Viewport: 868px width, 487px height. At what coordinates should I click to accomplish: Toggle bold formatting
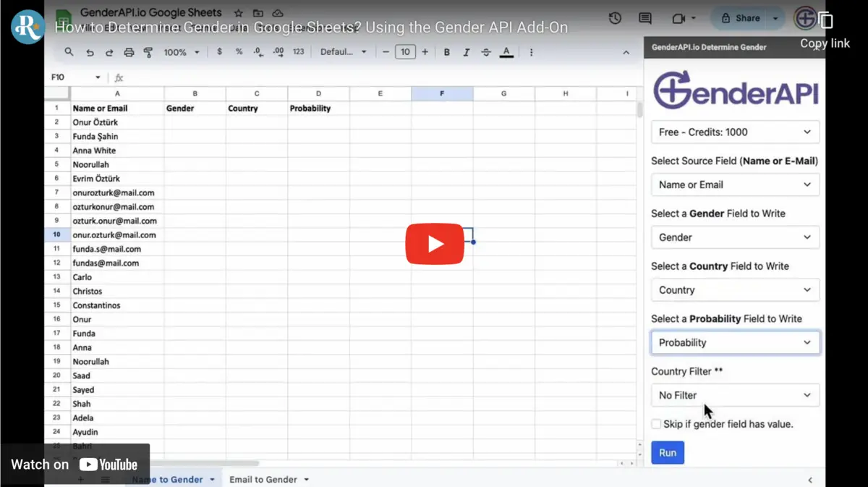coord(447,52)
